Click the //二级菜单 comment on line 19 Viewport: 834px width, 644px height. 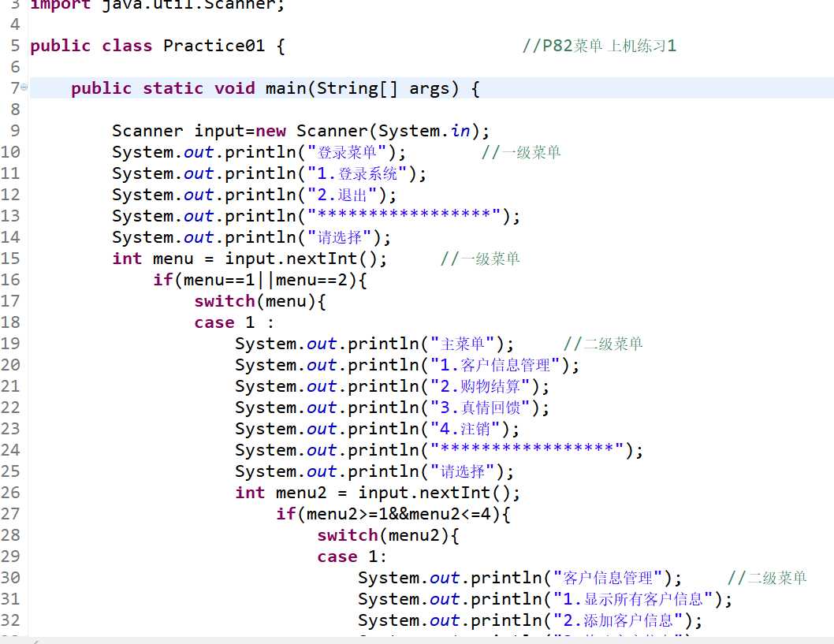[x=603, y=344]
